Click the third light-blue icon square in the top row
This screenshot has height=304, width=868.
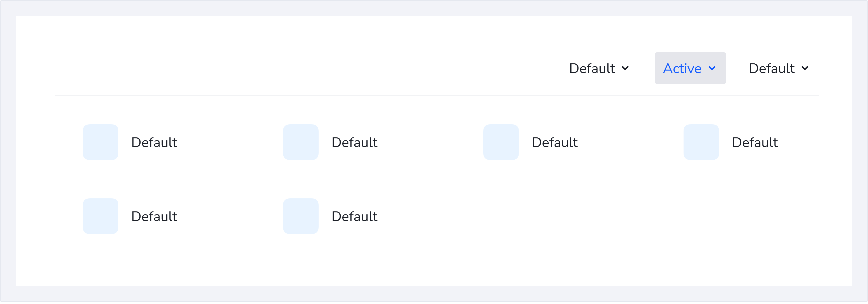[x=501, y=142]
